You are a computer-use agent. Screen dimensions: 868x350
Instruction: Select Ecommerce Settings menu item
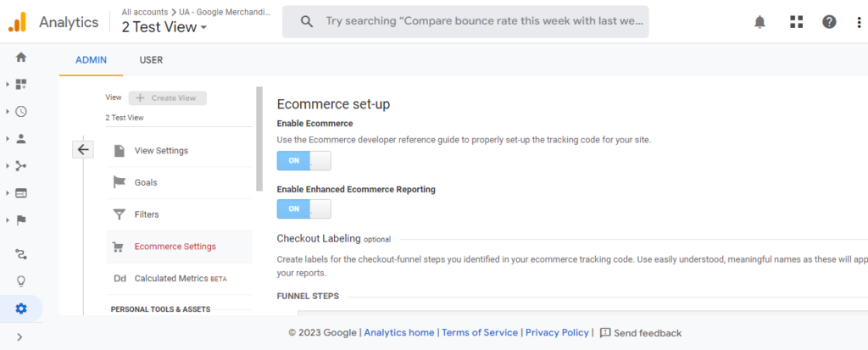coord(180,247)
